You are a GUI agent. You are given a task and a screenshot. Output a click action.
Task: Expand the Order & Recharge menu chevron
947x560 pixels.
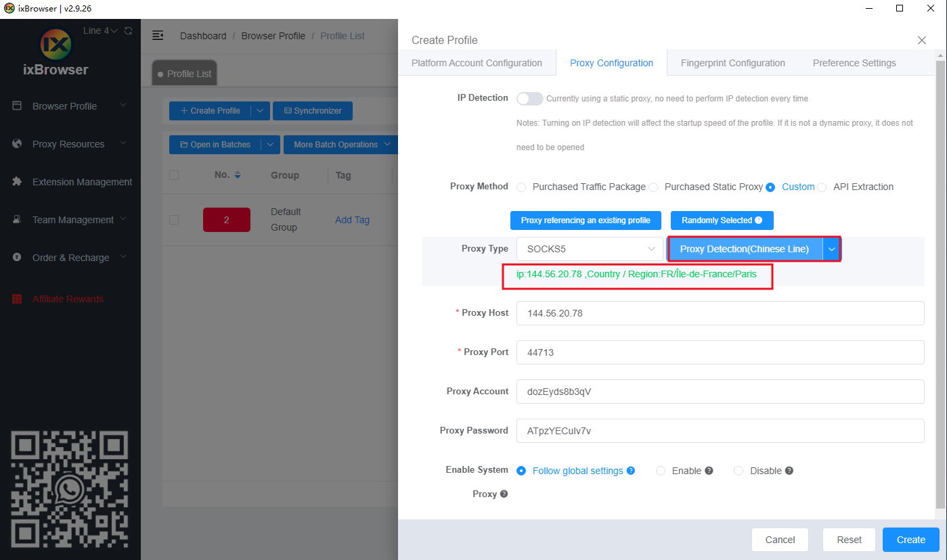click(x=123, y=258)
